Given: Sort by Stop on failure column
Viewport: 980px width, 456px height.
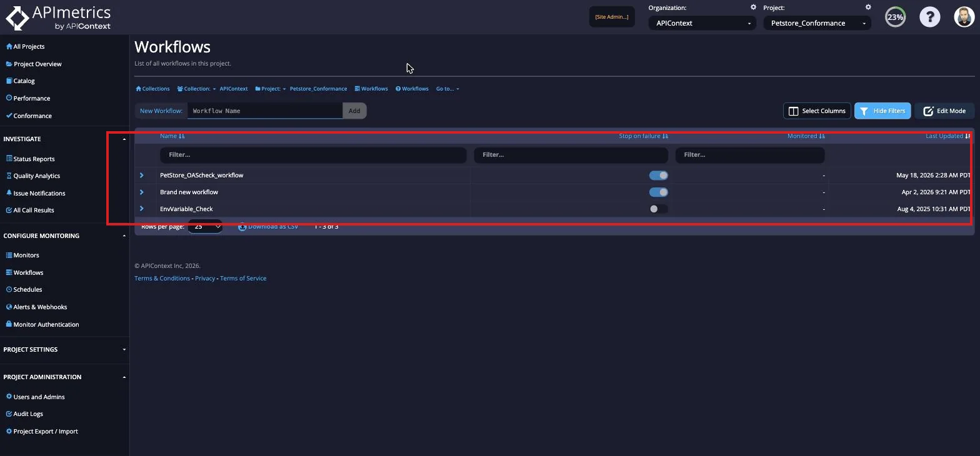Looking at the screenshot, I should 644,136.
